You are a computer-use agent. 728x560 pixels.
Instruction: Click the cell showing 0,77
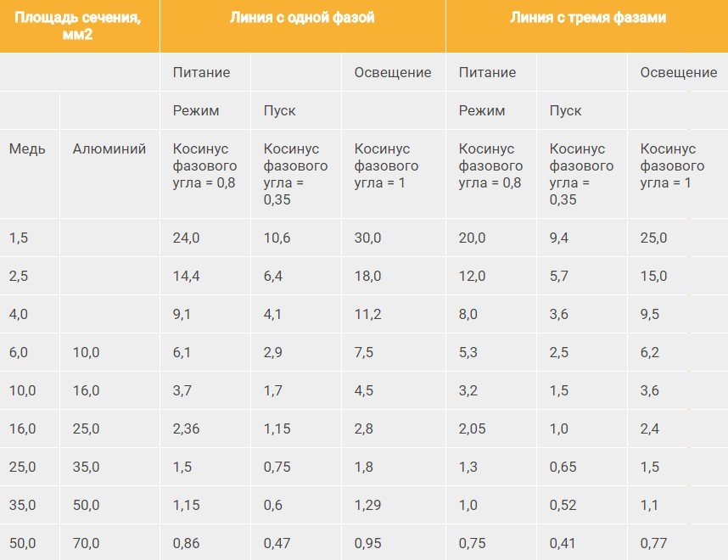pyautogui.click(x=653, y=543)
